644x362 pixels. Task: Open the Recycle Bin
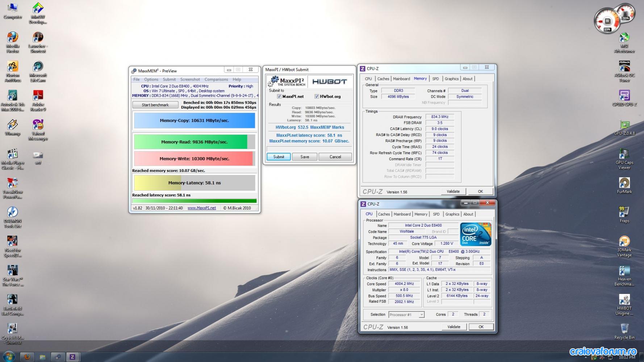(x=624, y=332)
